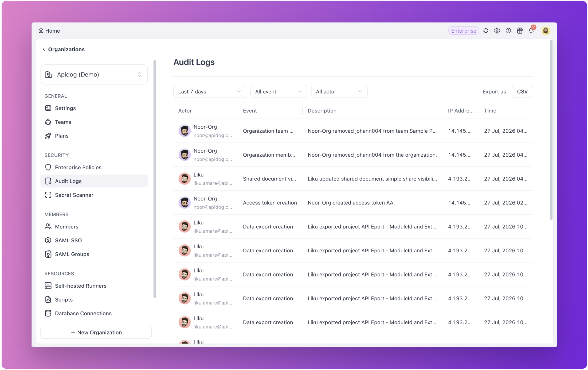Image resolution: width=588 pixels, height=370 pixels.
Task: Click the New Organization button
Action: click(96, 332)
